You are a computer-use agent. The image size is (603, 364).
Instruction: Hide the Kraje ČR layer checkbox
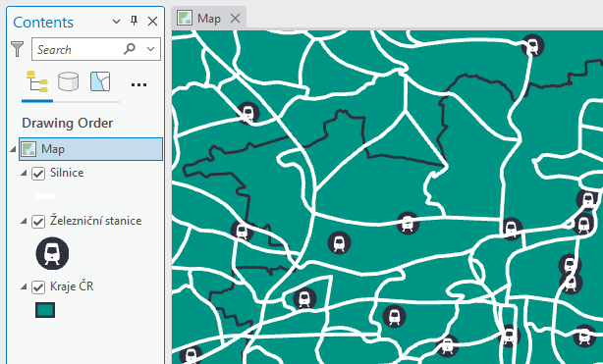click(x=38, y=287)
